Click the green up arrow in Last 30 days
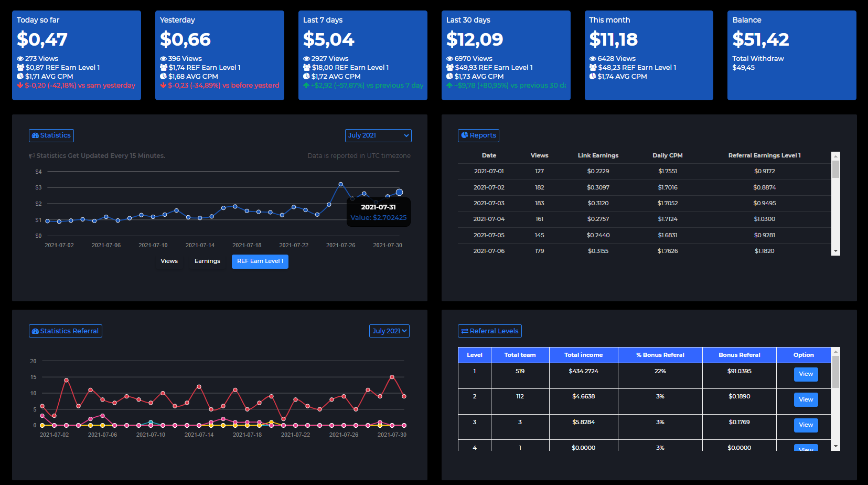 click(449, 86)
